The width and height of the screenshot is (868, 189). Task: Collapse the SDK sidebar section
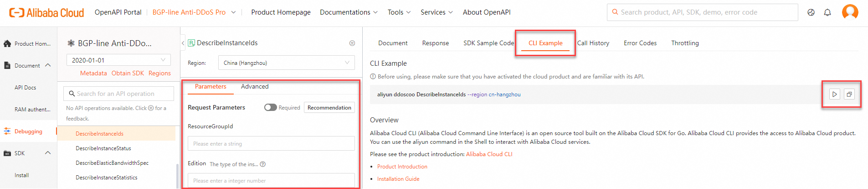point(48,153)
